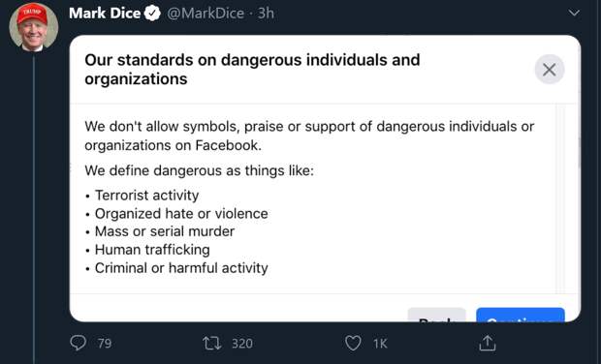Share the tweet via upload arrow icon
Viewport: 601px width, 364px height.
[x=488, y=343]
